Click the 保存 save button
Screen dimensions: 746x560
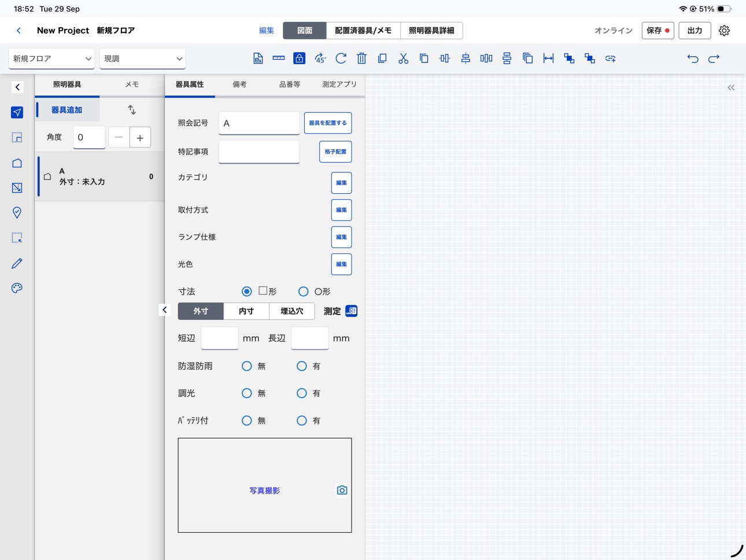tap(658, 31)
